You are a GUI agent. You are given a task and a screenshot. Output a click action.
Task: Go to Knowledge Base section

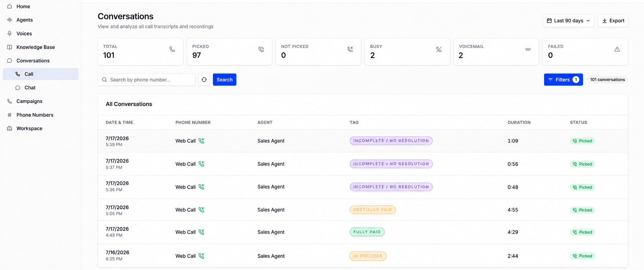[x=35, y=47]
